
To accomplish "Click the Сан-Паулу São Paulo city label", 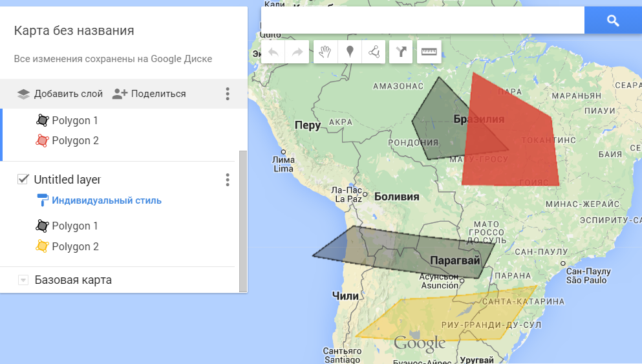I will click(x=588, y=276).
